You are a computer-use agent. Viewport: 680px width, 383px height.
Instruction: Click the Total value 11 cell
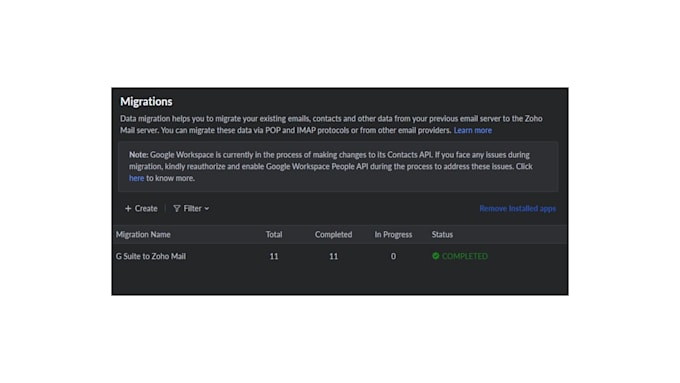[274, 256]
